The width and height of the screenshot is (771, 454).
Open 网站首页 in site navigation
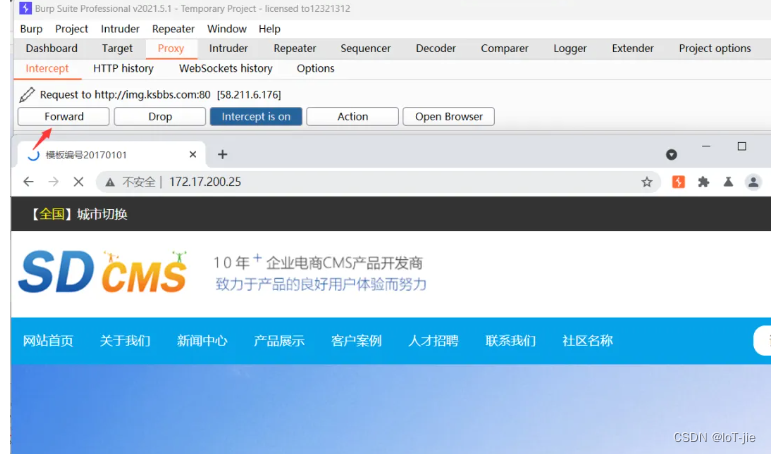point(48,340)
